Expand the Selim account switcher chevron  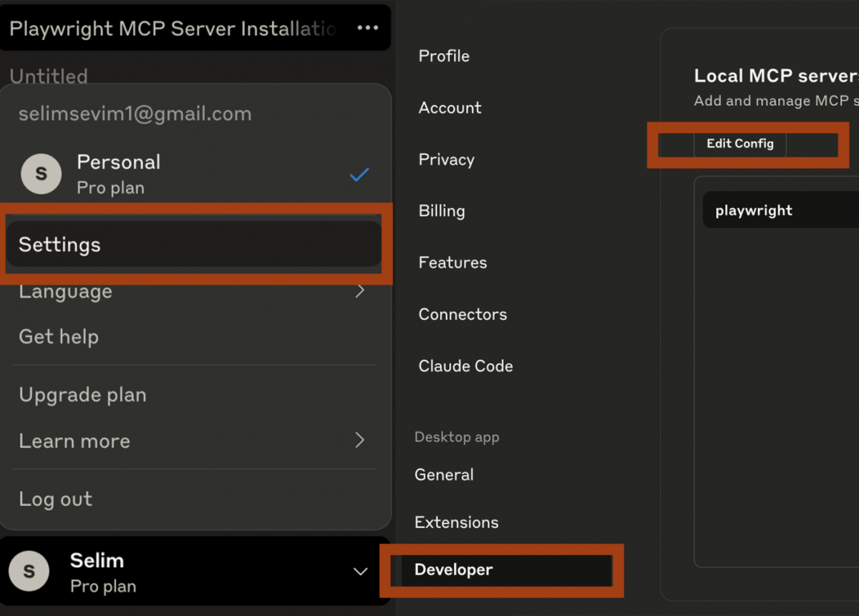pos(360,571)
